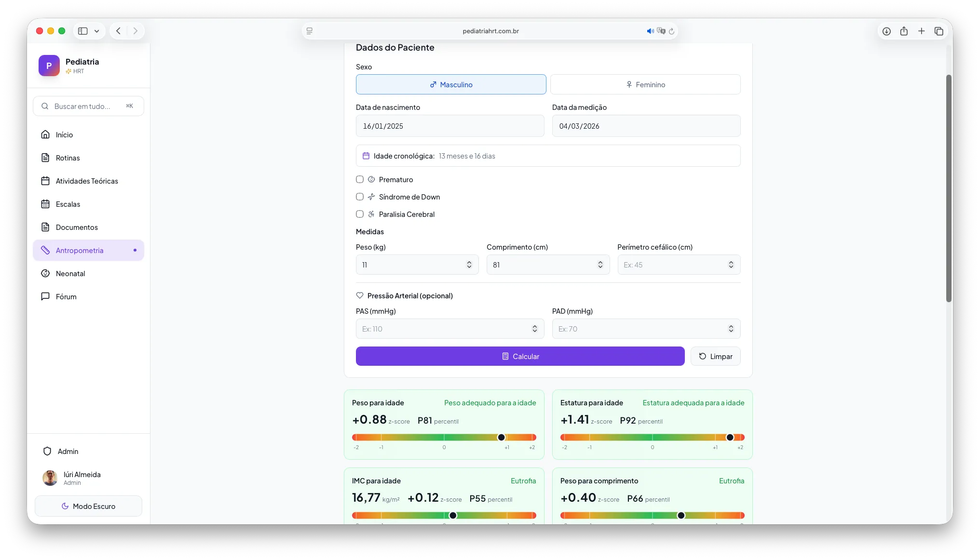Open the Rotinas section
This screenshot has width=980, height=560.
pyautogui.click(x=68, y=158)
